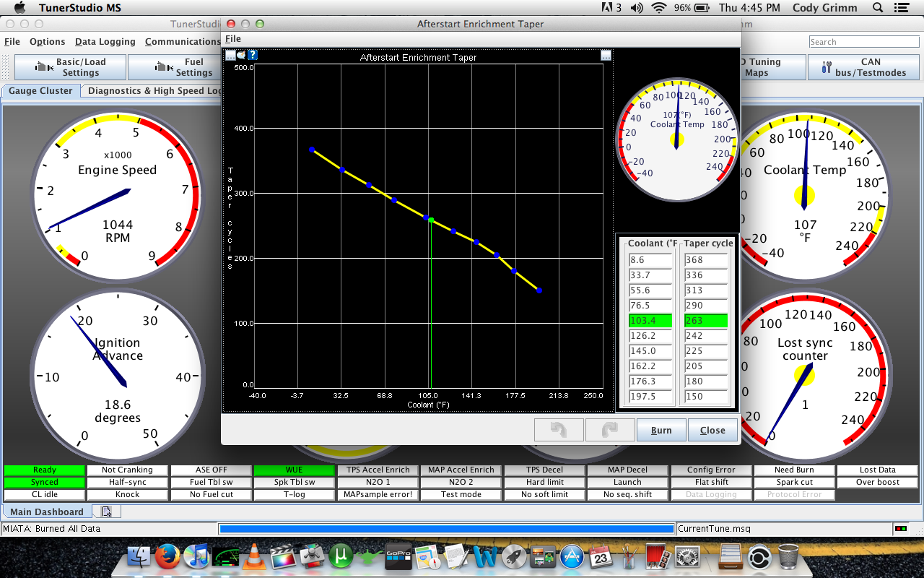Toggle the WUE status indicator
This screenshot has height=578, width=924.
pos(294,470)
